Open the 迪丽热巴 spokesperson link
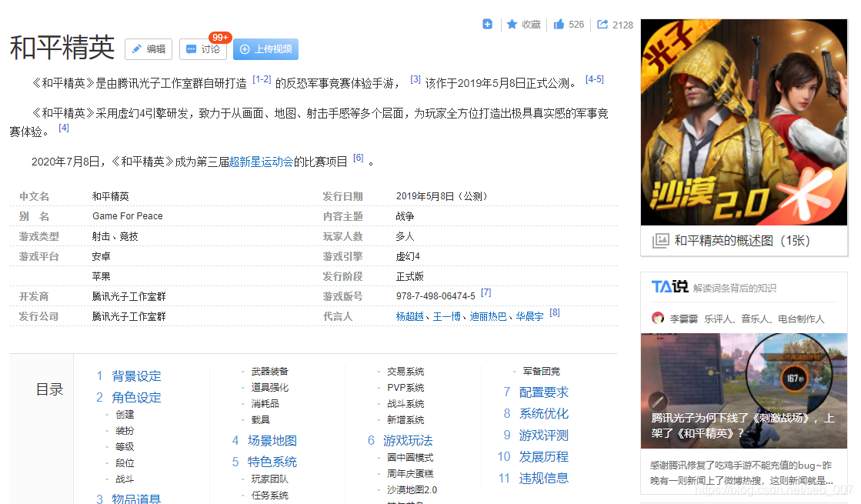This screenshot has height=504, width=861. (488, 316)
